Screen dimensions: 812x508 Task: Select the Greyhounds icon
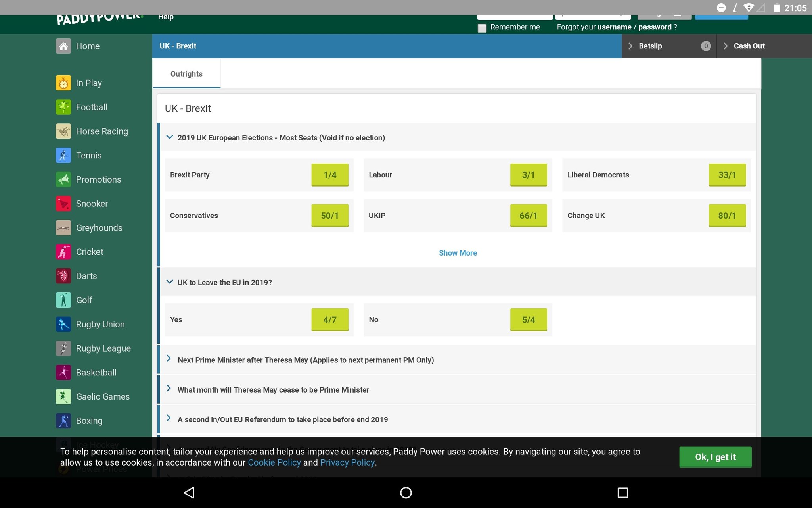pos(63,228)
